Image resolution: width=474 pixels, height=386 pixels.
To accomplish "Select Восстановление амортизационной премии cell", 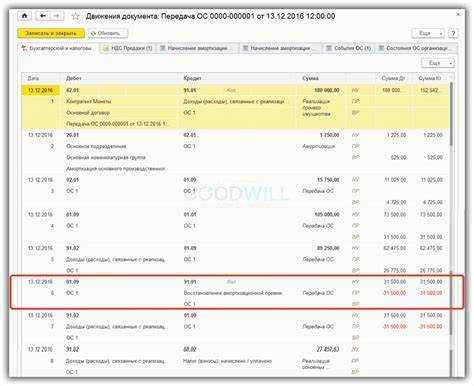I will [x=233, y=293].
